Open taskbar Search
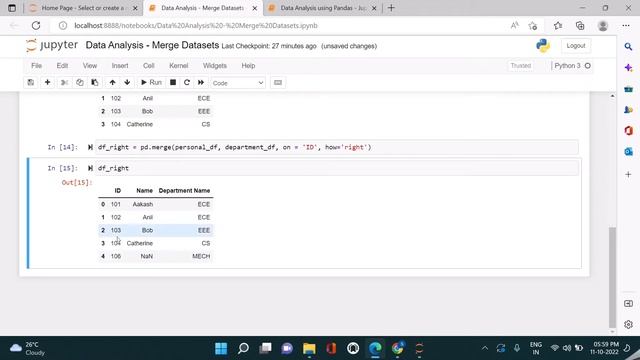 pyautogui.click(x=243, y=348)
